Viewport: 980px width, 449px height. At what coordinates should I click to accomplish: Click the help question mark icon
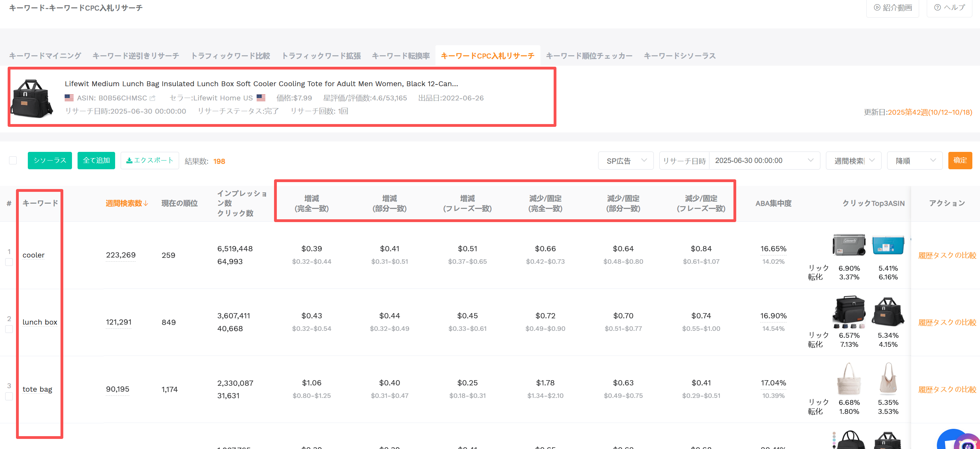(937, 8)
